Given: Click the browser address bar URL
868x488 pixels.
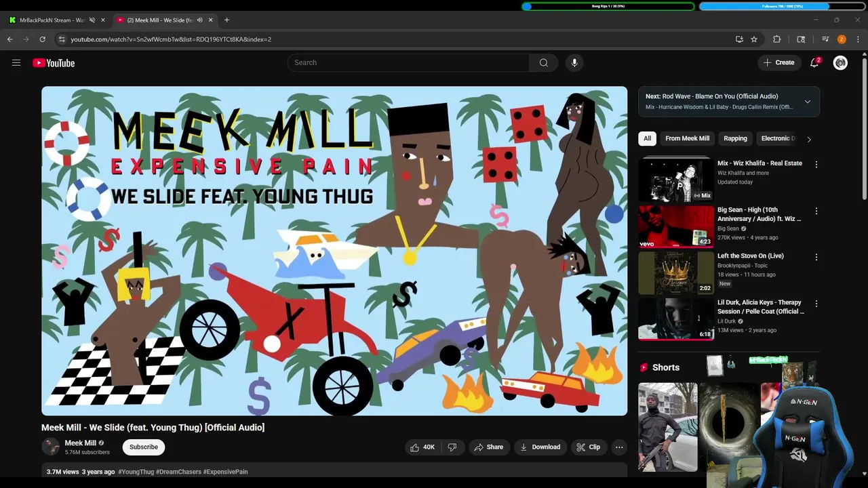Looking at the screenshot, I should (171, 39).
